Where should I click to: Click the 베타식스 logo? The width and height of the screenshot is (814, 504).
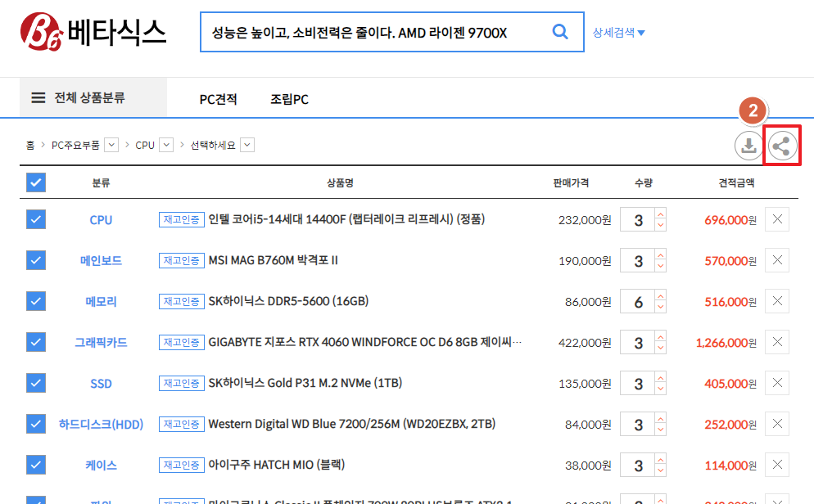93,32
